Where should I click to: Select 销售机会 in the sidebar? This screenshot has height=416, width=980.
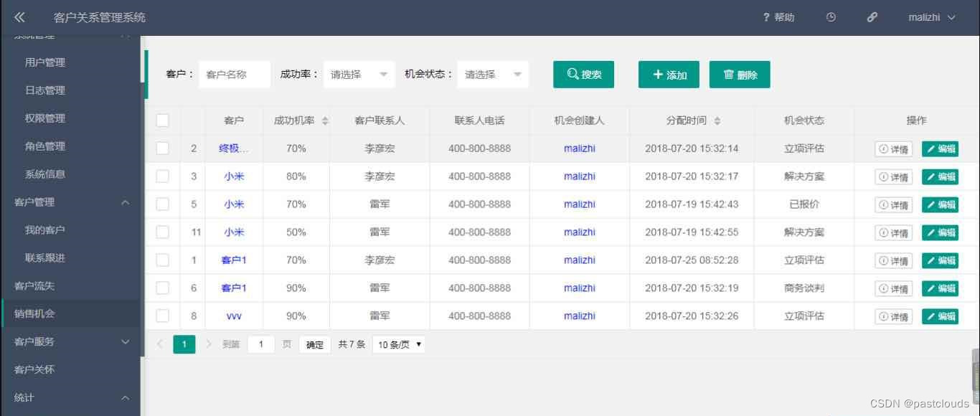click(x=70, y=314)
